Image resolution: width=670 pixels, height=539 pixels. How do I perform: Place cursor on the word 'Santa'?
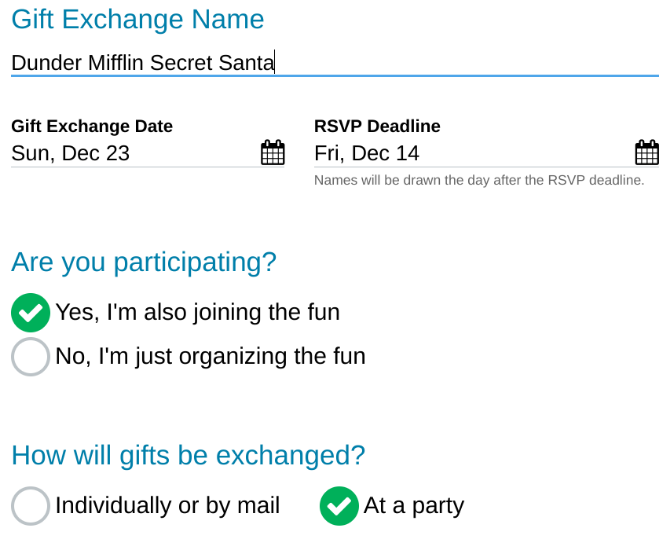pyautogui.click(x=246, y=62)
